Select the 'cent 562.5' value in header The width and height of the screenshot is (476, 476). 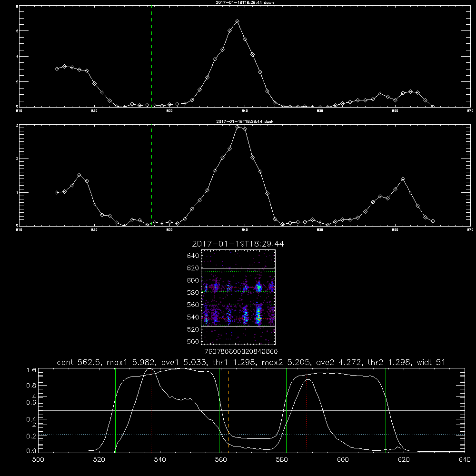(x=79, y=362)
